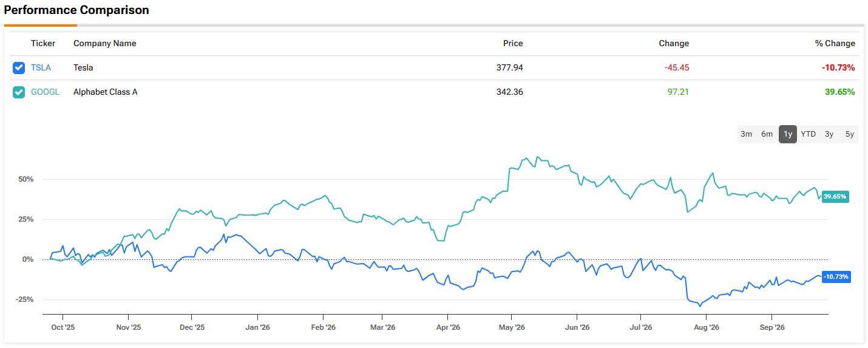Click the 39.65% GOOGL chart end label
Screen dimensions: 868x348
point(836,197)
